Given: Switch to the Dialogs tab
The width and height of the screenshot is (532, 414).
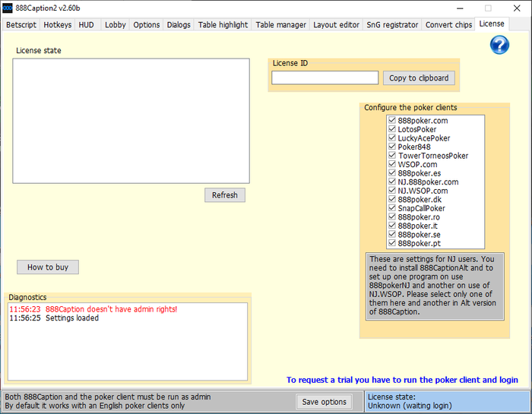Looking at the screenshot, I should point(179,25).
